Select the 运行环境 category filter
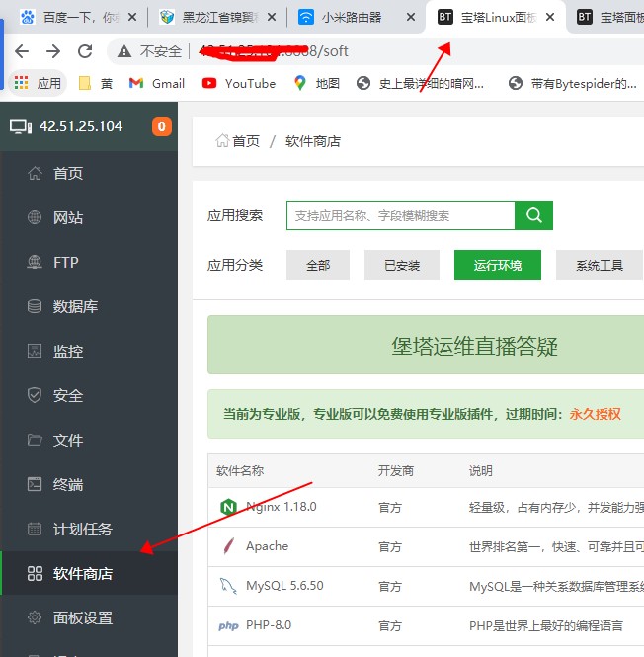The image size is (644, 657). (498, 265)
